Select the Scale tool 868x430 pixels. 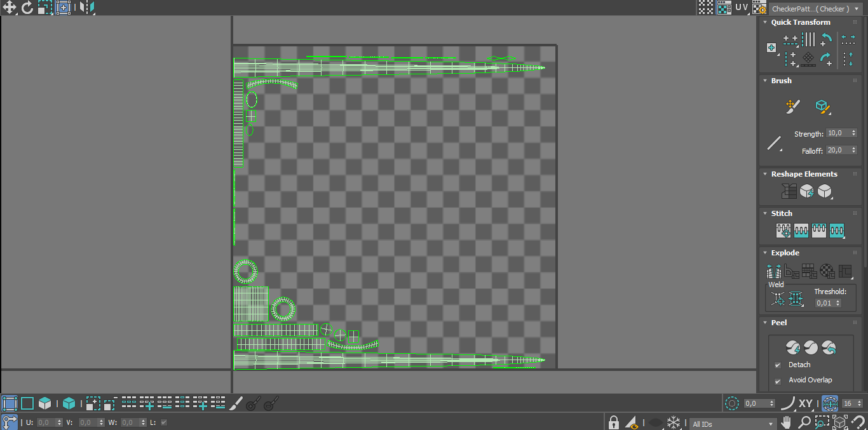[x=44, y=8]
